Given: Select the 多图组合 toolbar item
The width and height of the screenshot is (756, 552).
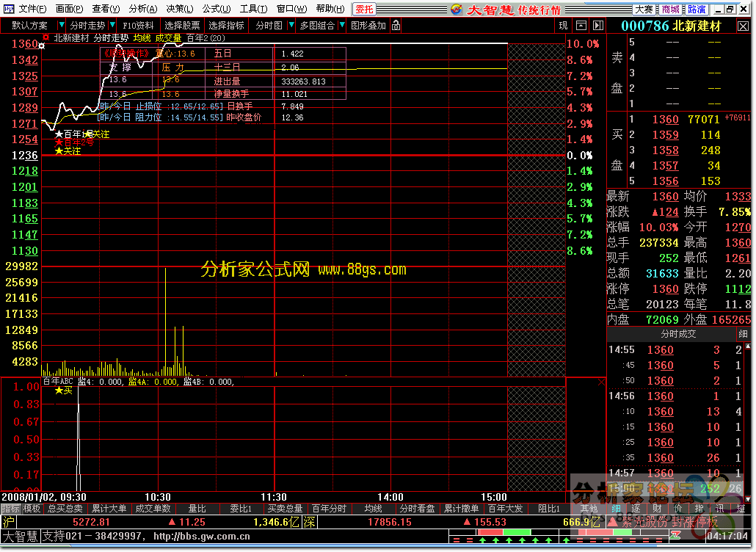Looking at the screenshot, I should click(x=317, y=26).
